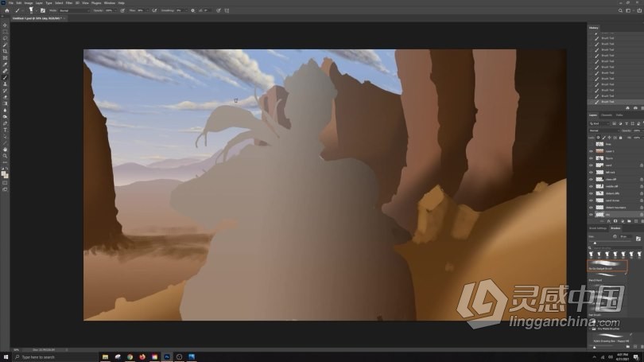The width and height of the screenshot is (644, 362).
Task: Open the brush preset picker arrow
Action: (x=35, y=11)
